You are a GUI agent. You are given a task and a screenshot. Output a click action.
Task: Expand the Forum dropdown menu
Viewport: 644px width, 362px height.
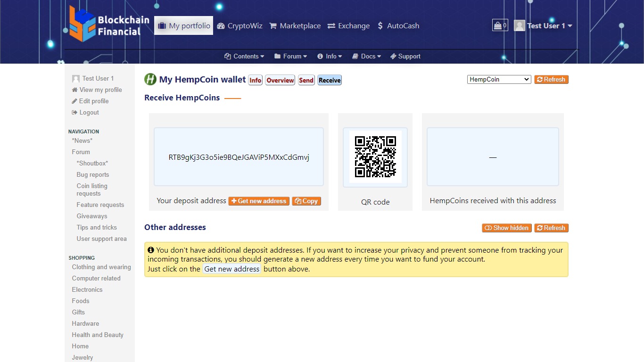pyautogui.click(x=290, y=57)
